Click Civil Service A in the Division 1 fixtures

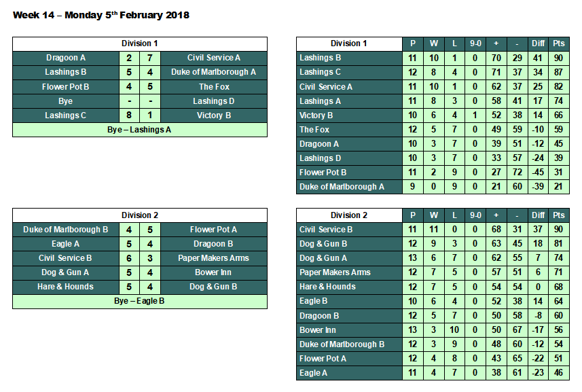click(214, 58)
